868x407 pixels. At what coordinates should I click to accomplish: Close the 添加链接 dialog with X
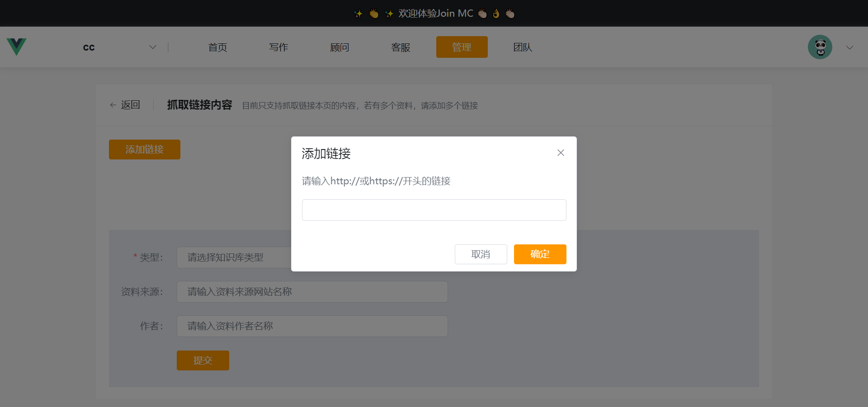561,153
